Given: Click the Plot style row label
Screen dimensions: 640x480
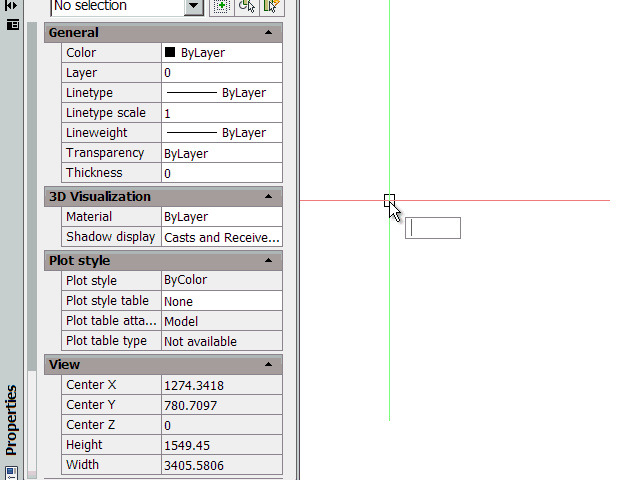Looking at the screenshot, I should pyautogui.click(x=91, y=281).
